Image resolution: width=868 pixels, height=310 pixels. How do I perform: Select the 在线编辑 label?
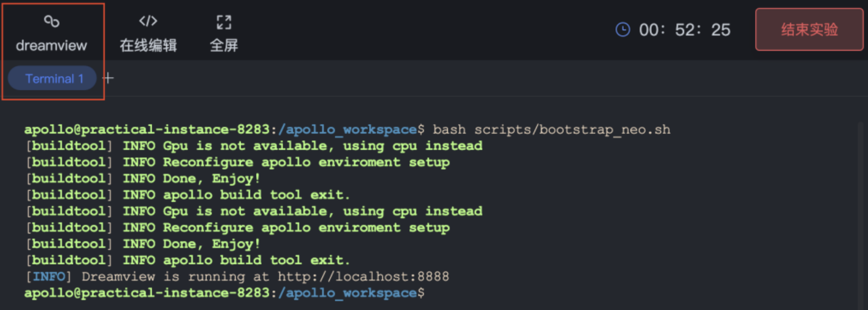click(x=148, y=45)
